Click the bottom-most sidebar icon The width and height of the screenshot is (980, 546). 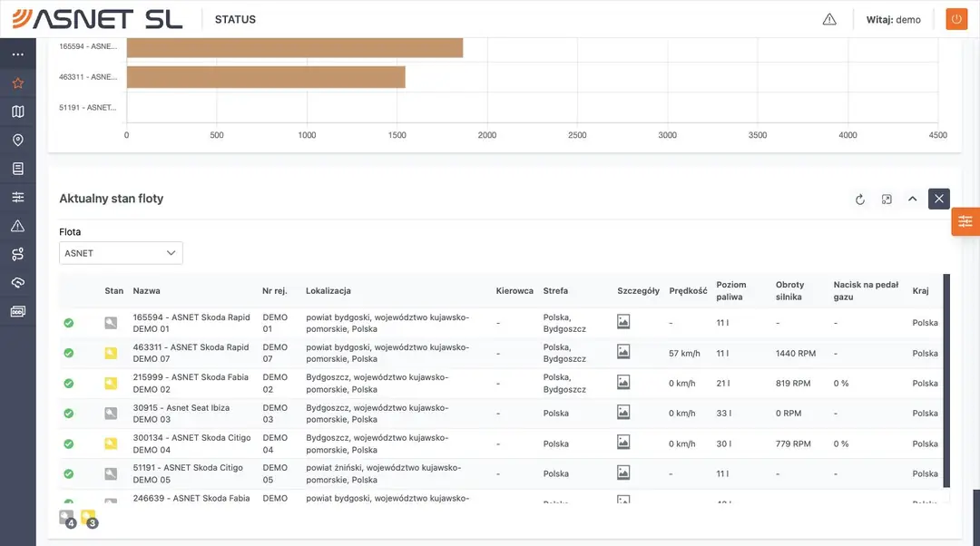coord(18,311)
